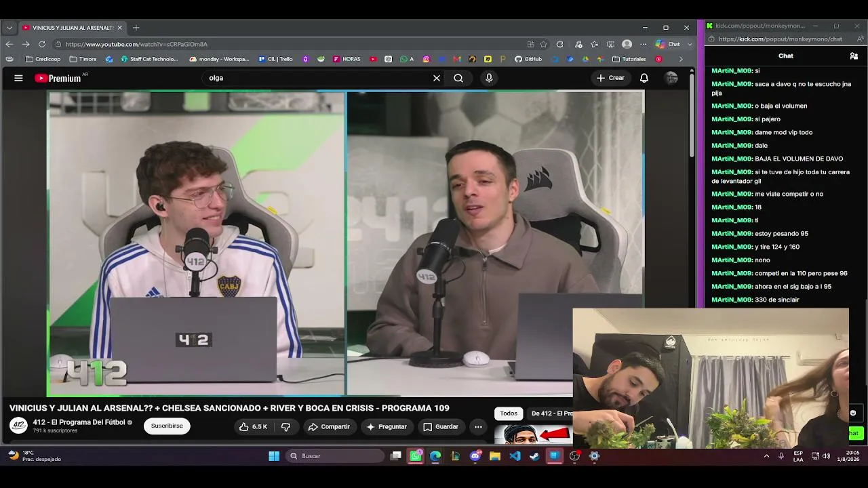Open YouTube notifications bell

click(x=644, y=78)
